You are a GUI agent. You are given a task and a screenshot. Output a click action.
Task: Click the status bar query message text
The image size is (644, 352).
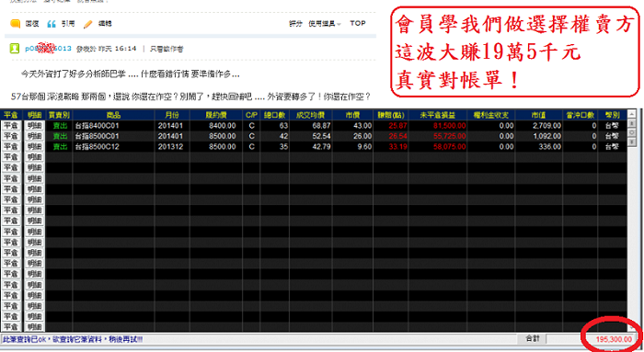pos(73,339)
